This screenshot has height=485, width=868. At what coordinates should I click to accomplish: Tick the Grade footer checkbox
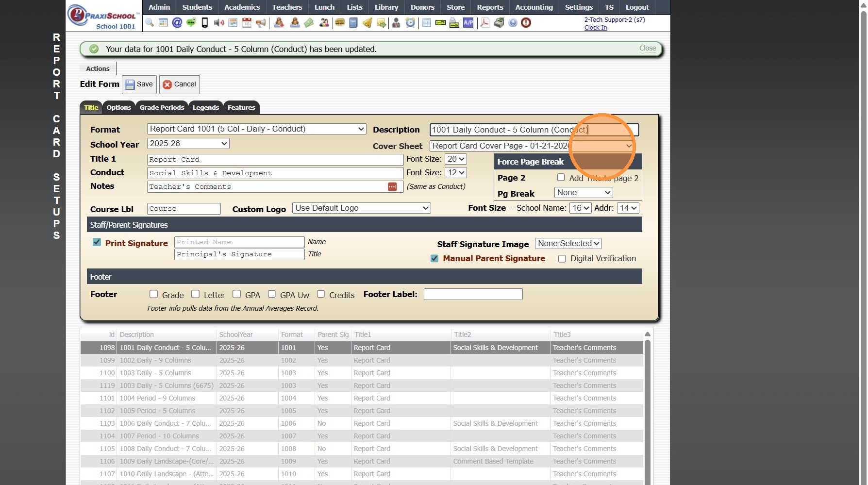(154, 294)
